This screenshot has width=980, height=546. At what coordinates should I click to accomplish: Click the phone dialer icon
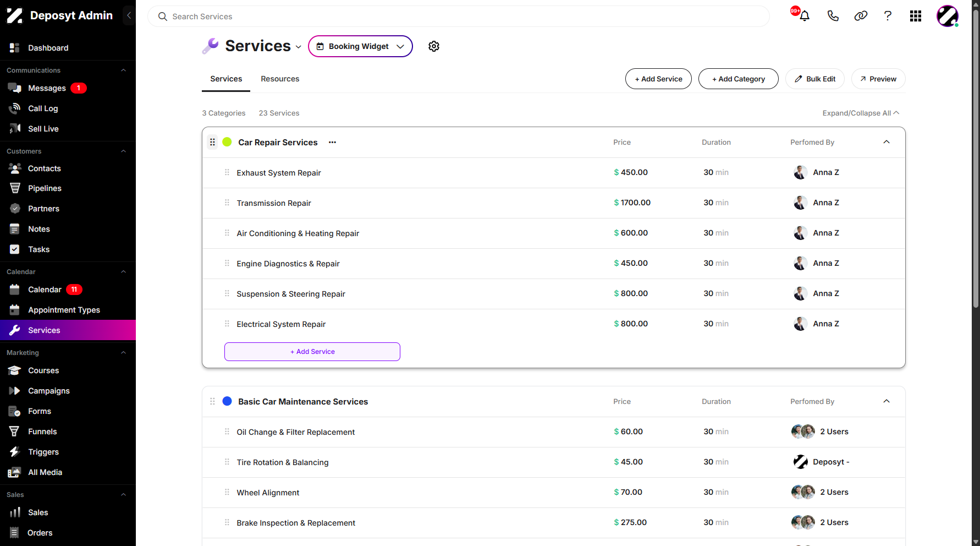pyautogui.click(x=833, y=16)
